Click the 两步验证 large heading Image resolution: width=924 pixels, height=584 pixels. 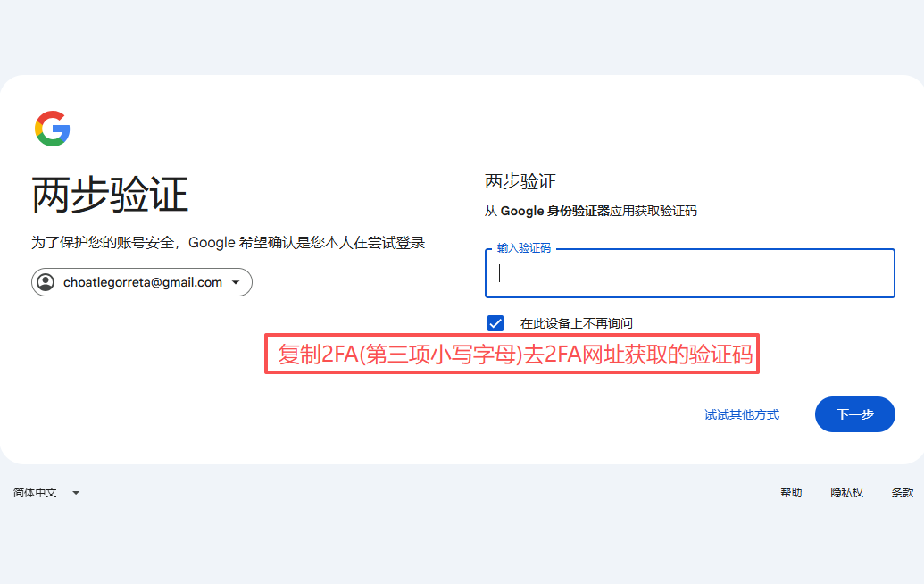coord(110,195)
